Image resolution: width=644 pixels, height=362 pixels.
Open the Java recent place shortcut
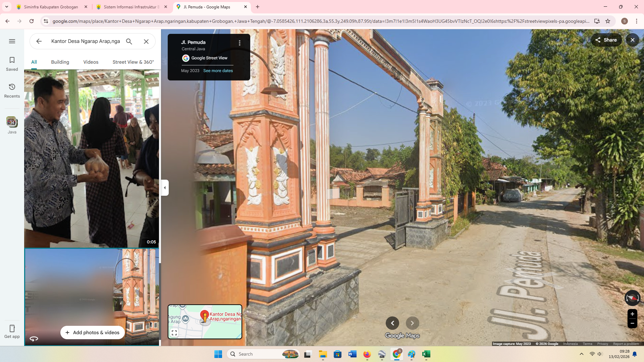[12, 125]
